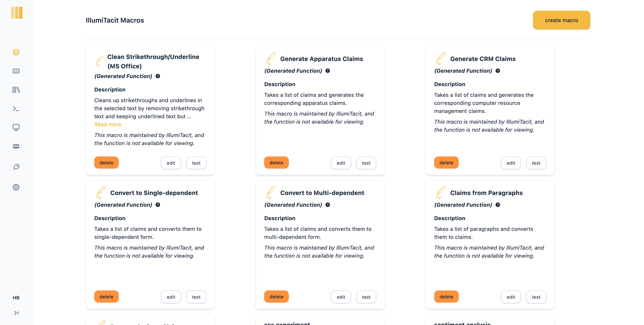The image size is (644, 325).
Task: Click the create macro button
Action: pos(561,20)
